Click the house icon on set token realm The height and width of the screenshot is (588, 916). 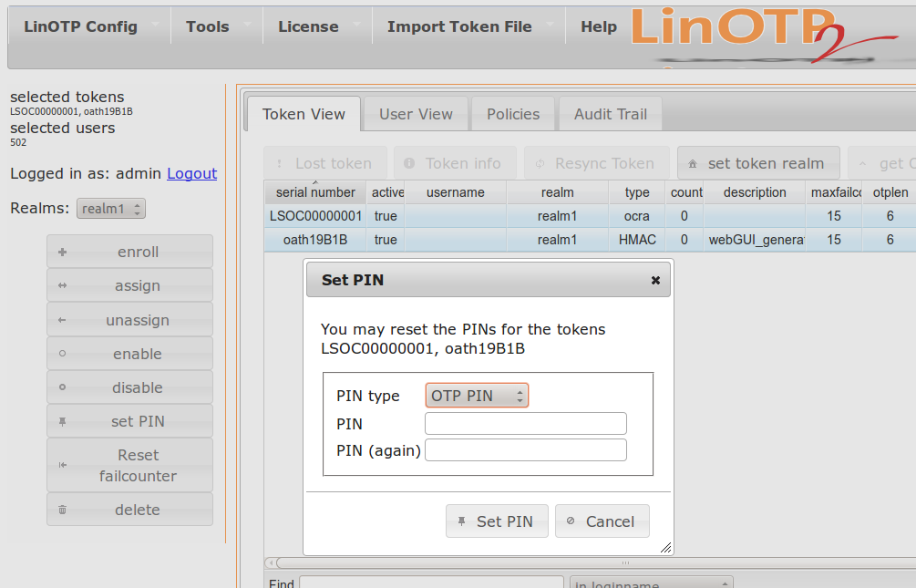pyautogui.click(x=693, y=164)
